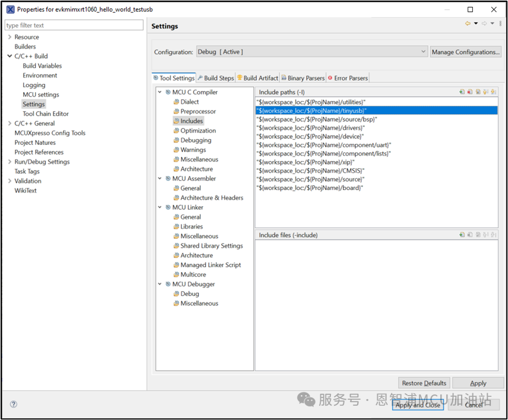Open forward history dropdown arrow
Viewport: 508px width, 420px height.
click(492, 23)
